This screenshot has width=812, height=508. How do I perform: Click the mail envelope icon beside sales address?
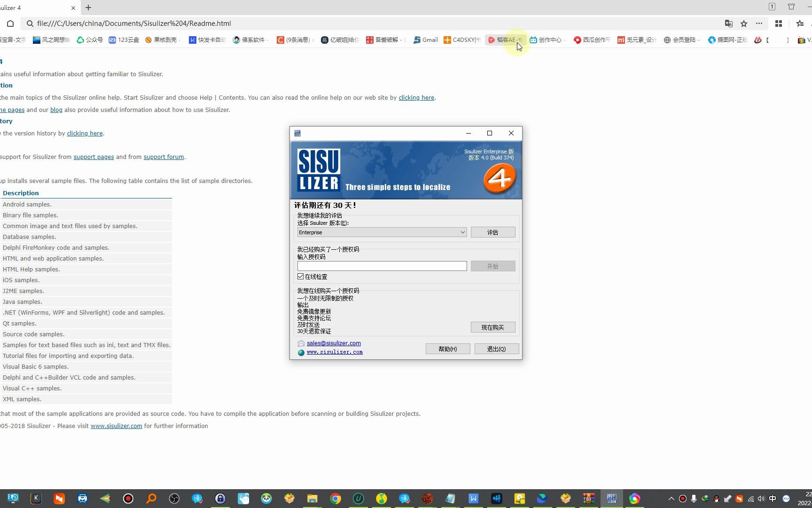[301, 344]
